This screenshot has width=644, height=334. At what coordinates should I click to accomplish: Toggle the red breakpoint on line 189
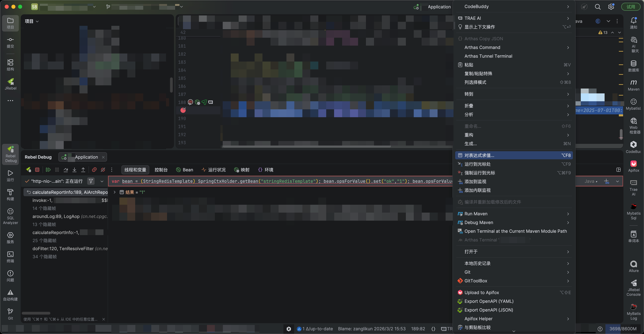(183, 110)
